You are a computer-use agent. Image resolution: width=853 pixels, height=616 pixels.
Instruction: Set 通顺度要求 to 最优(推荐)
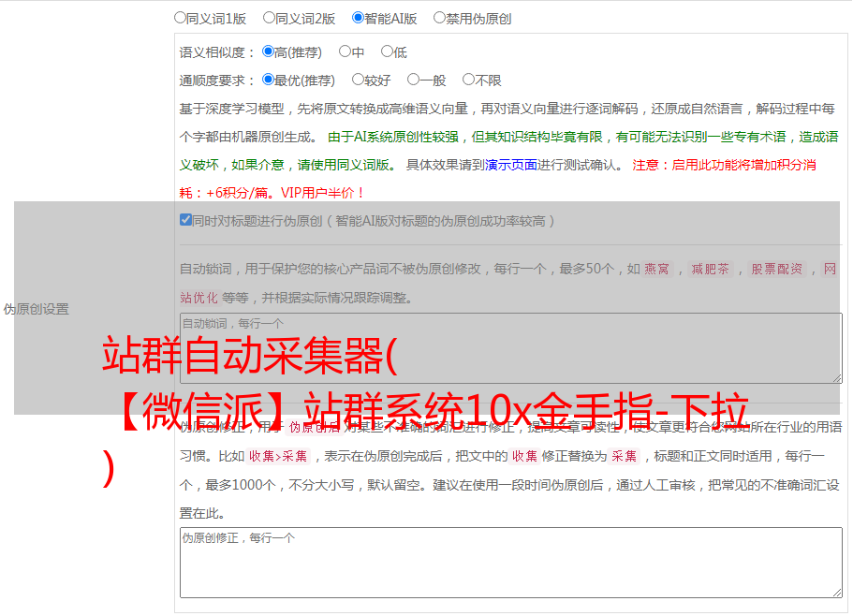[x=268, y=80]
